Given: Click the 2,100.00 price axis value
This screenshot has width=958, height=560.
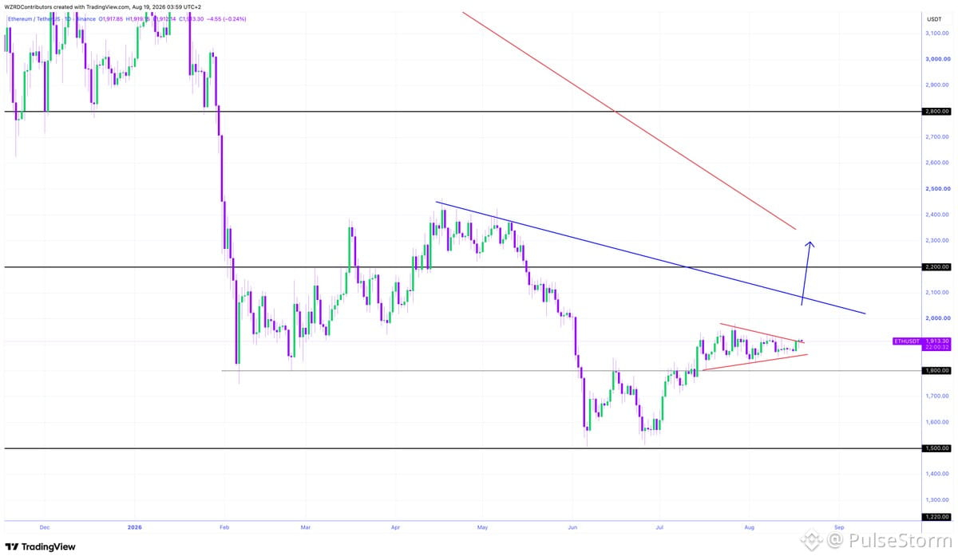Looking at the screenshot, I should (x=937, y=293).
